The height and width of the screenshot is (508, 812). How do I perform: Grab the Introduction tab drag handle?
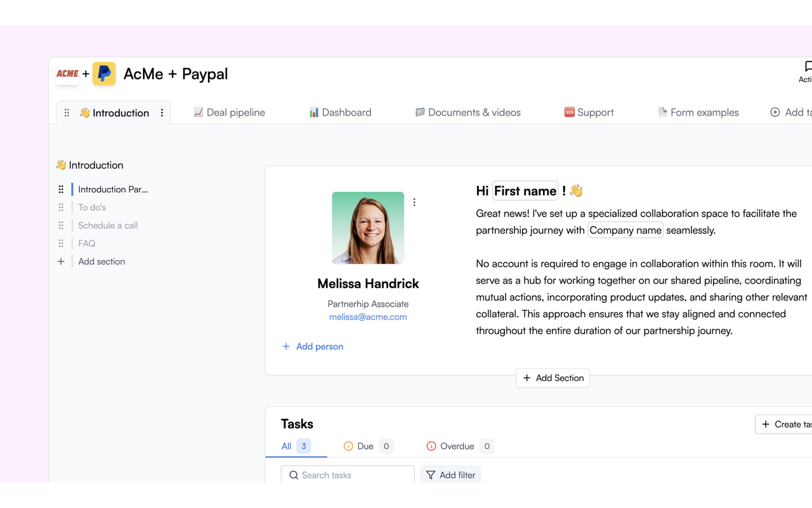click(67, 113)
